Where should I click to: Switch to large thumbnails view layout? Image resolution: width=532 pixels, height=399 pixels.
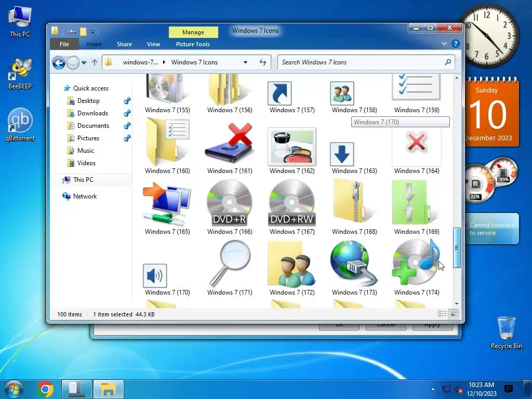point(454,314)
